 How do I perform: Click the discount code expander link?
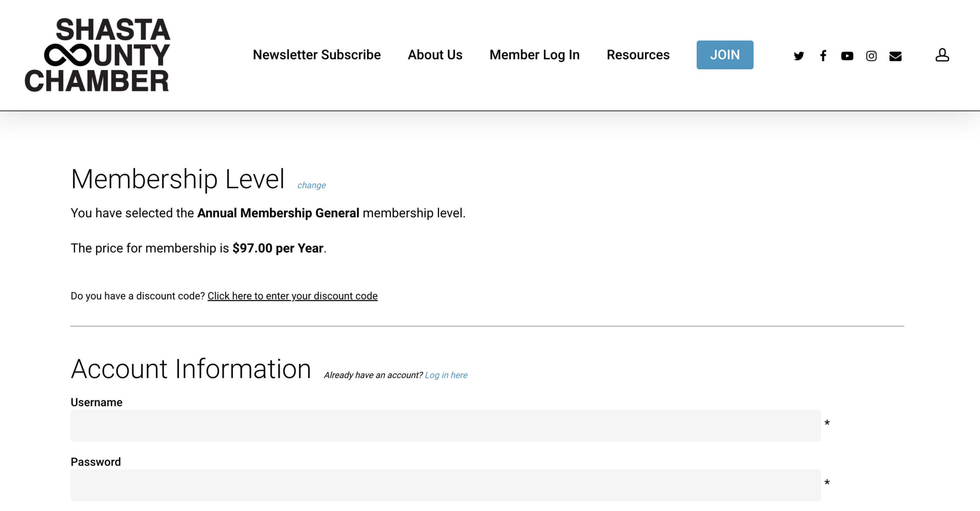(x=292, y=296)
